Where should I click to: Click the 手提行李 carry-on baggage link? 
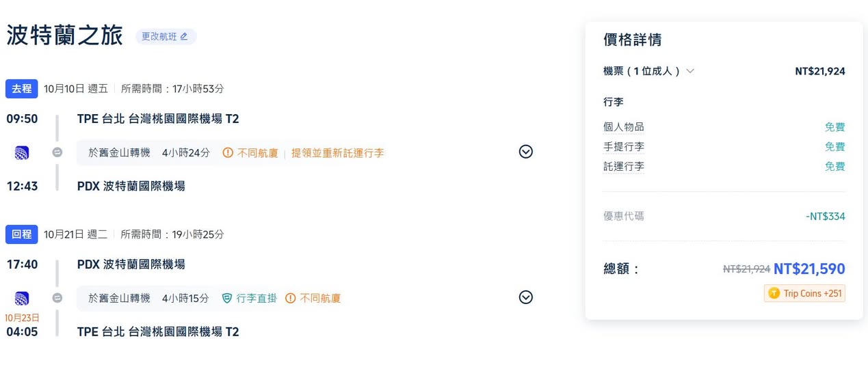pos(623,147)
